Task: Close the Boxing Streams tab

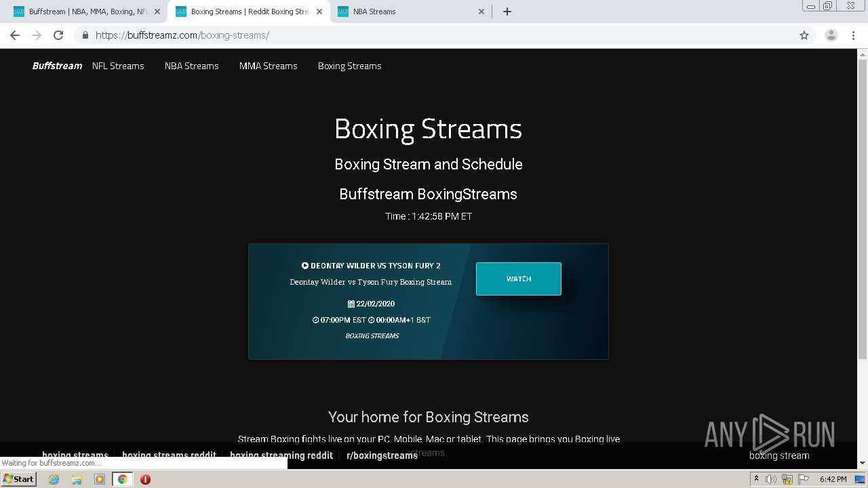Action: point(319,12)
